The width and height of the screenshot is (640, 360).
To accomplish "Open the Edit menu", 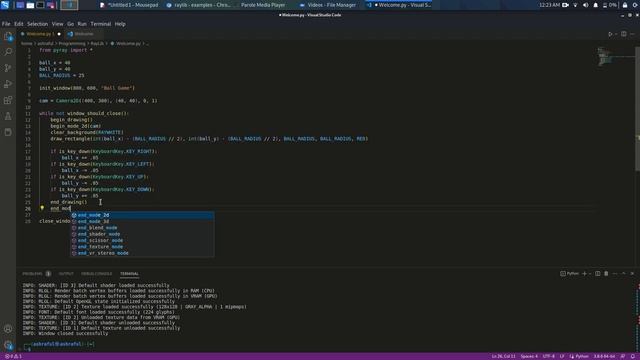I will point(19,24).
